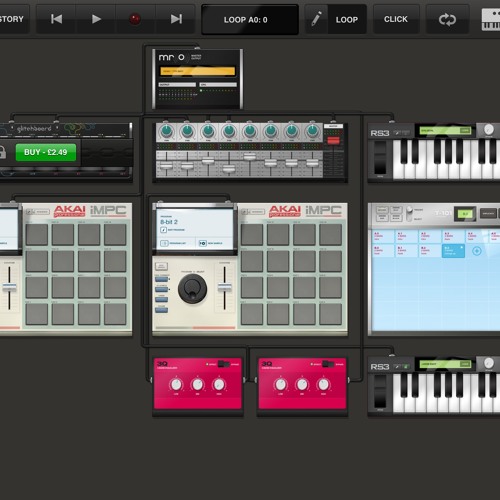Turn the Low knob on the right 3Q pedal
This screenshot has height=500, width=500.
pos(281,385)
